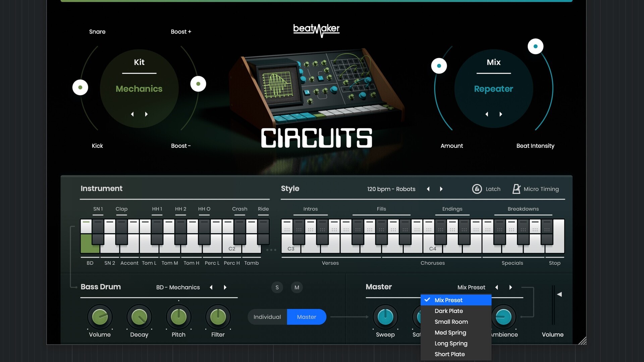Solo the Bass Drum with S
The image size is (644, 362).
coord(277,288)
